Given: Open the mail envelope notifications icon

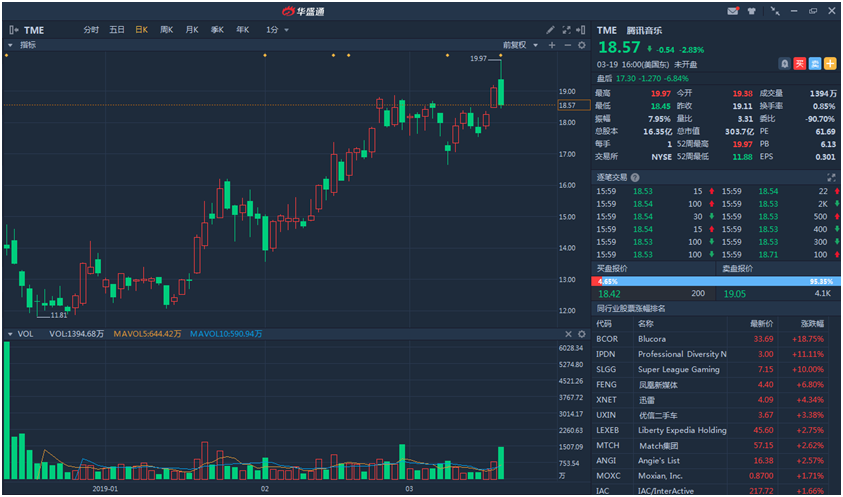Looking at the screenshot, I should [x=733, y=11].
